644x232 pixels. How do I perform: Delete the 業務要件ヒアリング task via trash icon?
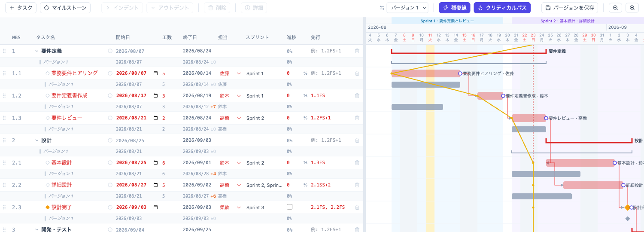357,73
